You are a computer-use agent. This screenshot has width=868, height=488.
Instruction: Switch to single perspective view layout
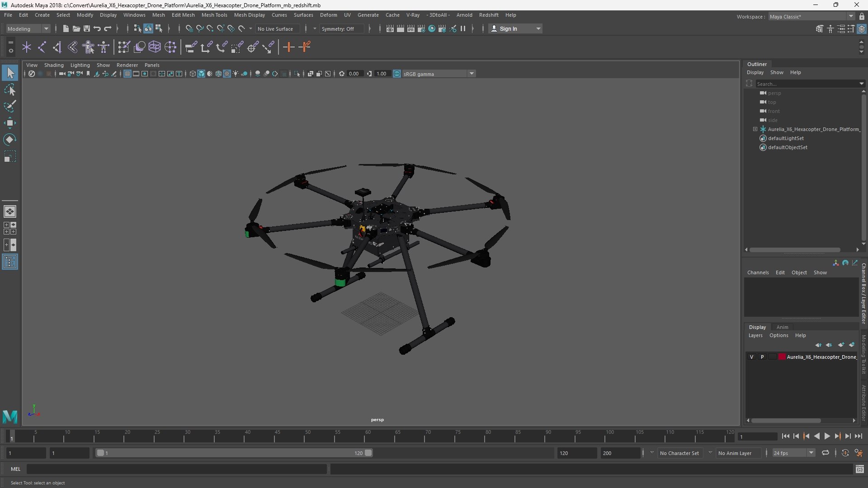pyautogui.click(x=10, y=211)
